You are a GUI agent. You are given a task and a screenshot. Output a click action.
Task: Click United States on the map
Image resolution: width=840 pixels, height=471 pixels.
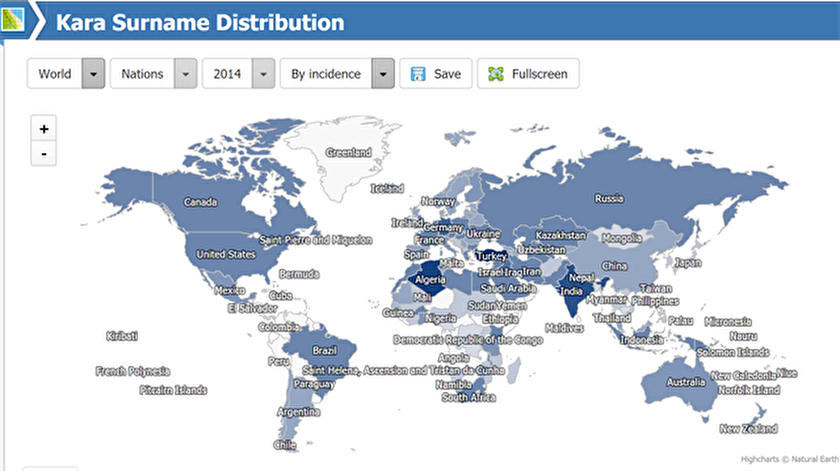coord(226,254)
